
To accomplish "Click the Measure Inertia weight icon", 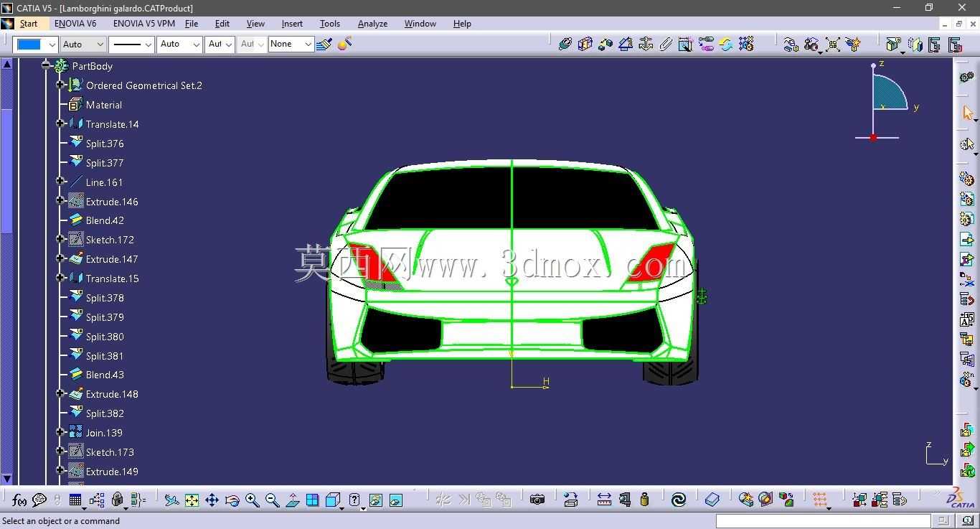I will (x=644, y=500).
